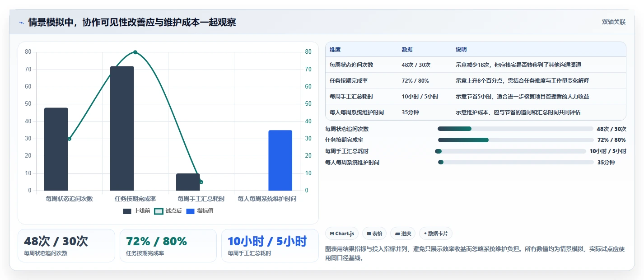Select the short dark bar for 每周手工汇总耗时

188,182
